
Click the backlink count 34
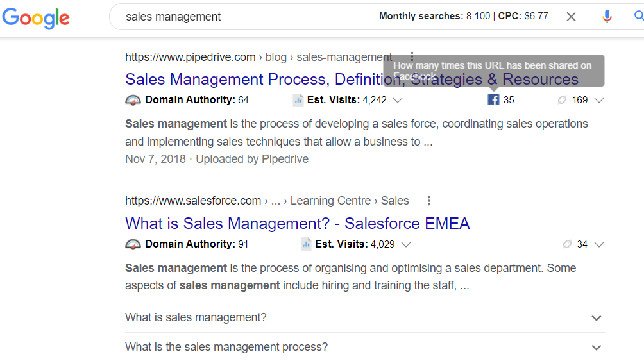pos(582,244)
